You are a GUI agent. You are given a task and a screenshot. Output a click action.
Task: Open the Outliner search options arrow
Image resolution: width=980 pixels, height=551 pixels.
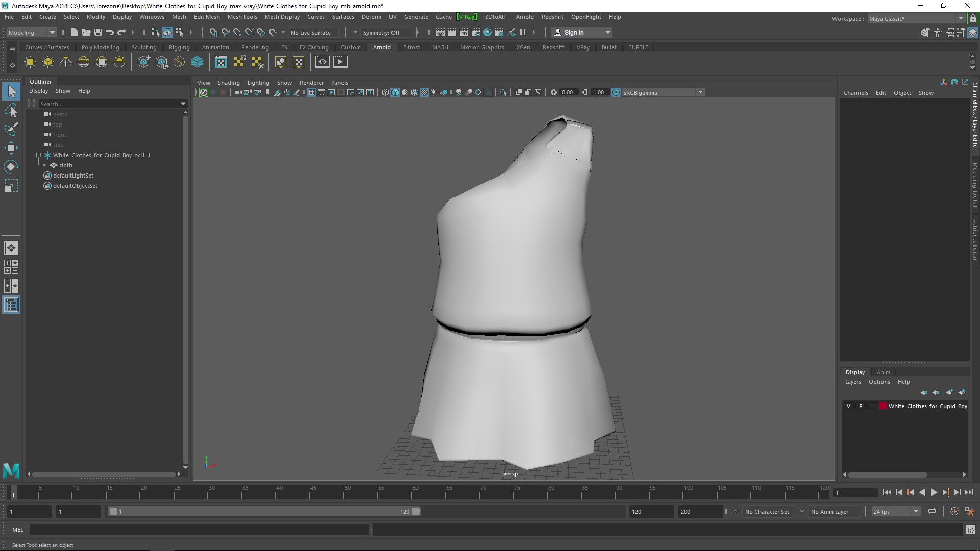click(x=183, y=104)
